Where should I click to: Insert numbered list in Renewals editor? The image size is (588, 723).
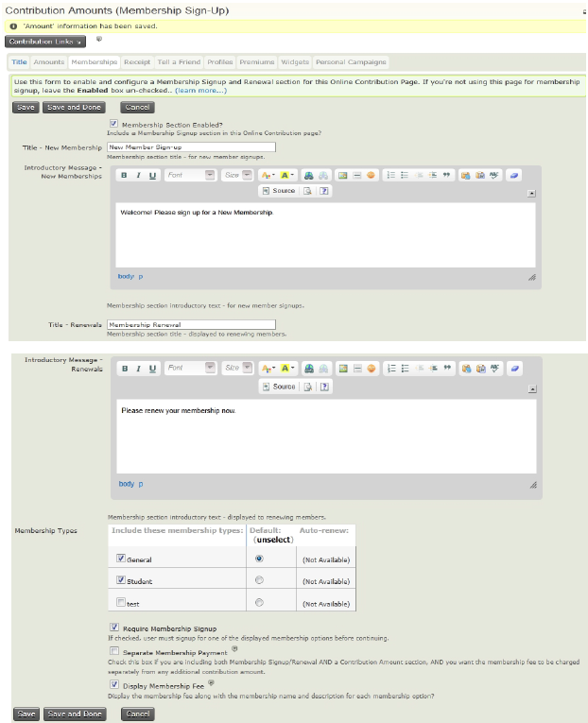390,368
